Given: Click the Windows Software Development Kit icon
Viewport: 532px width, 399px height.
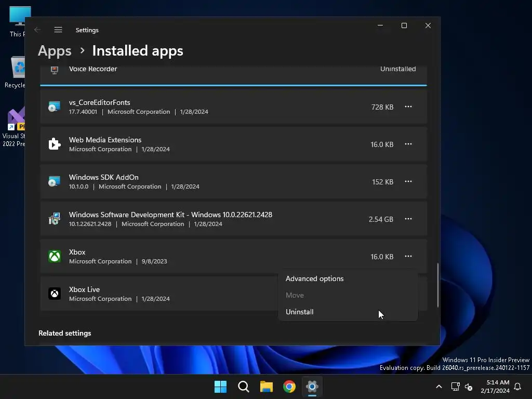Looking at the screenshot, I should 54,219.
